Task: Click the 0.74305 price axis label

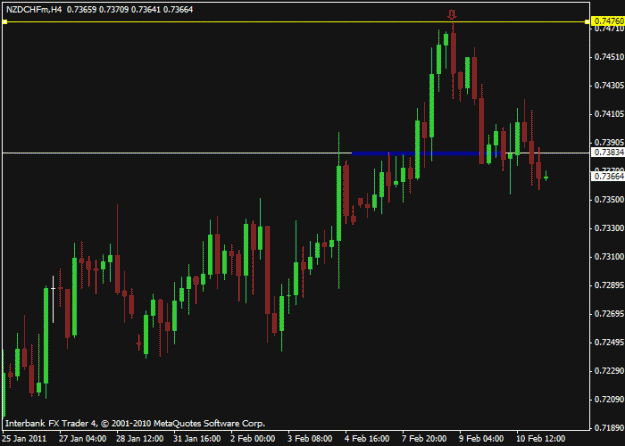Action: [609, 85]
